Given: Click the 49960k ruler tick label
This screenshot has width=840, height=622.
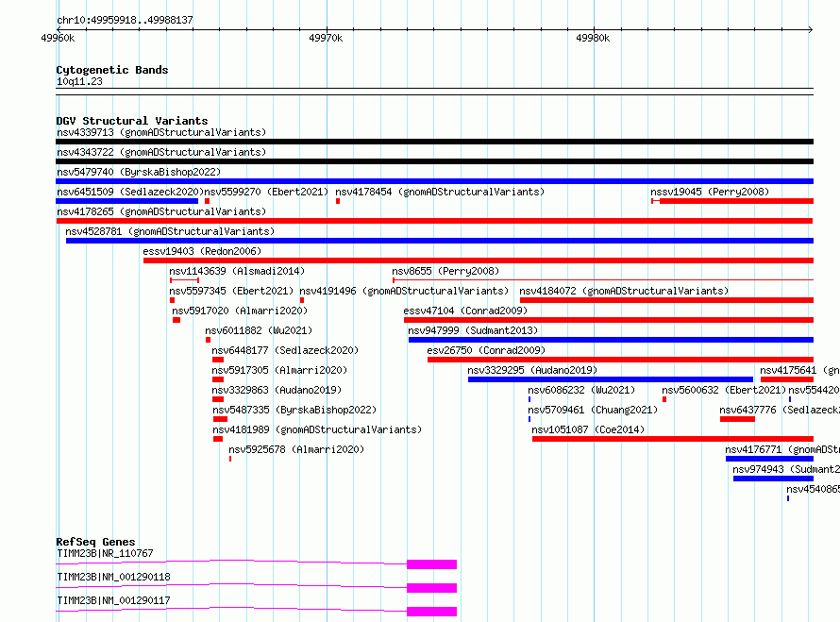Looking at the screenshot, I should coord(58,38).
